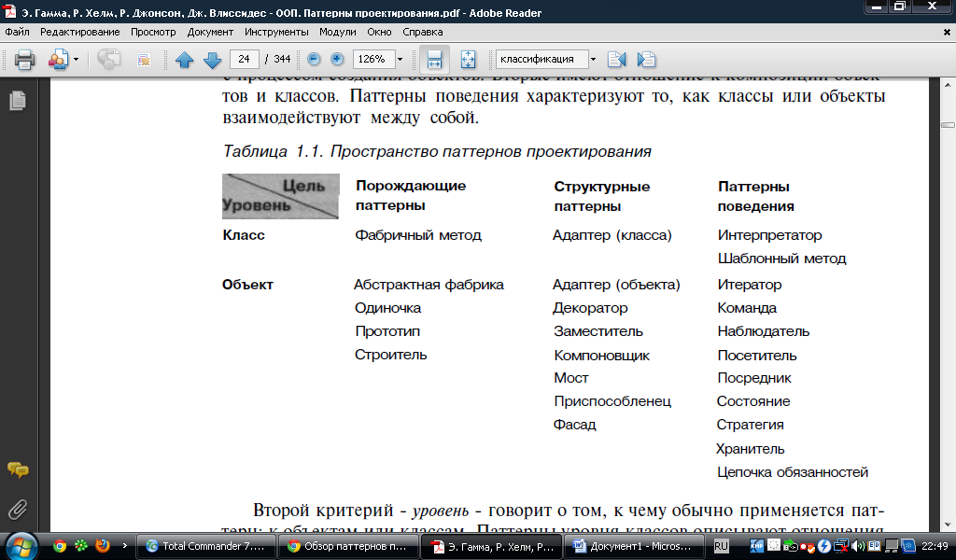The width and height of the screenshot is (956, 560).
Task: Zoom out with the minus button
Action: click(x=314, y=59)
